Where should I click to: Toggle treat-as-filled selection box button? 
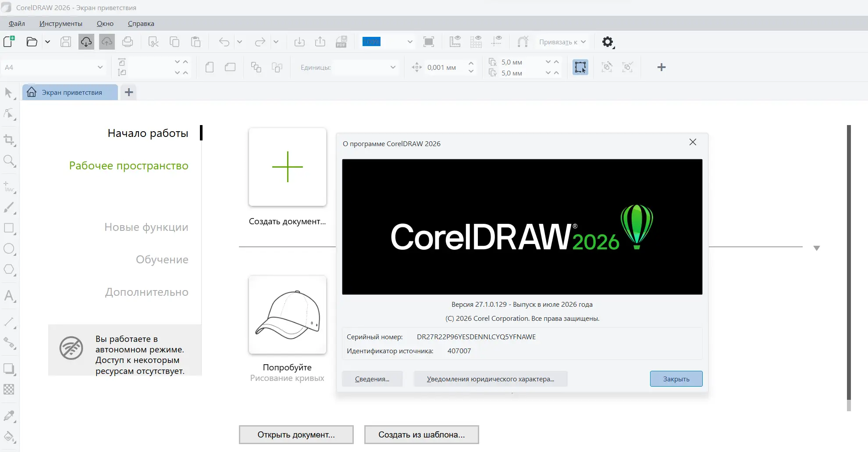coord(580,67)
